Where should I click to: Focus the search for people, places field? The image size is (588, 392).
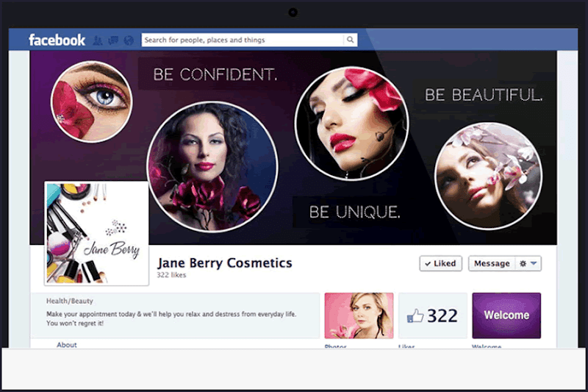point(243,40)
